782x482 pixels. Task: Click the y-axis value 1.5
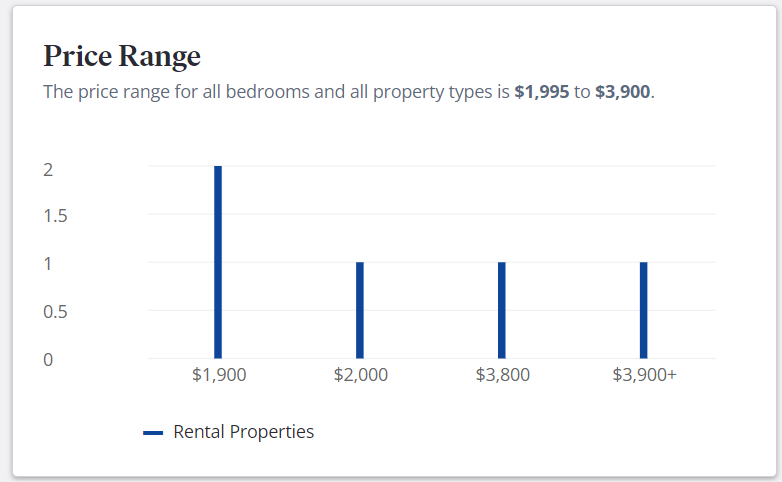click(x=55, y=216)
